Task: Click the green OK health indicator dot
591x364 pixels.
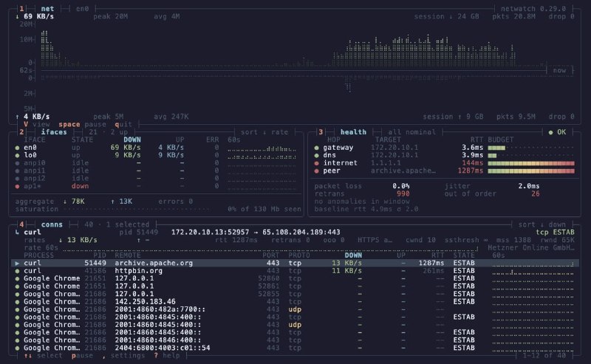Action: click(x=550, y=132)
